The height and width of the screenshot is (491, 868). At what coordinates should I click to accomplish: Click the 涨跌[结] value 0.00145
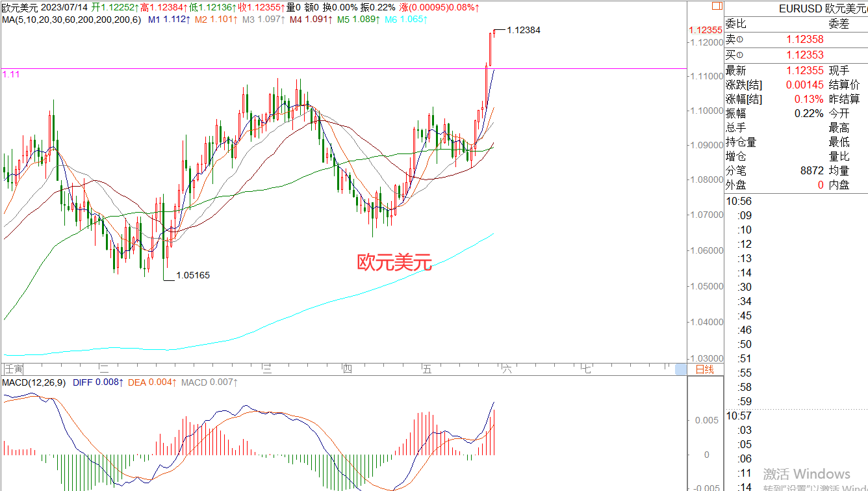(x=805, y=85)
